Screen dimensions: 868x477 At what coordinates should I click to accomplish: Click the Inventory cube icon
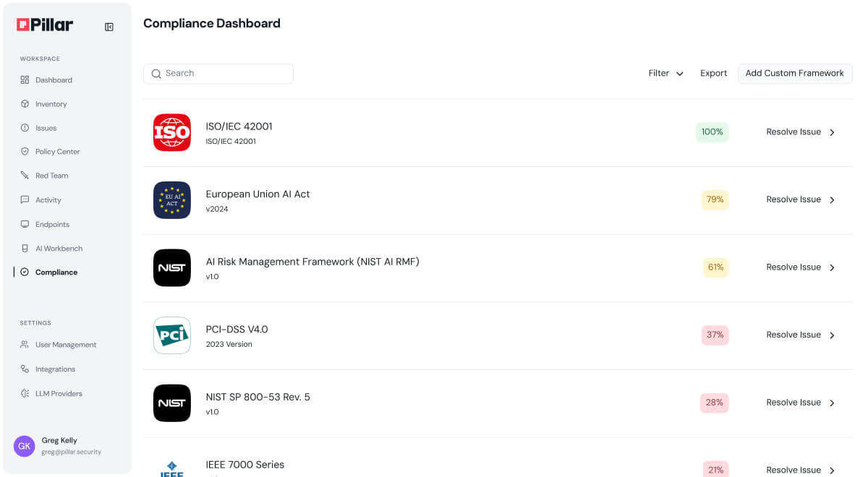[x=25, y=104]
